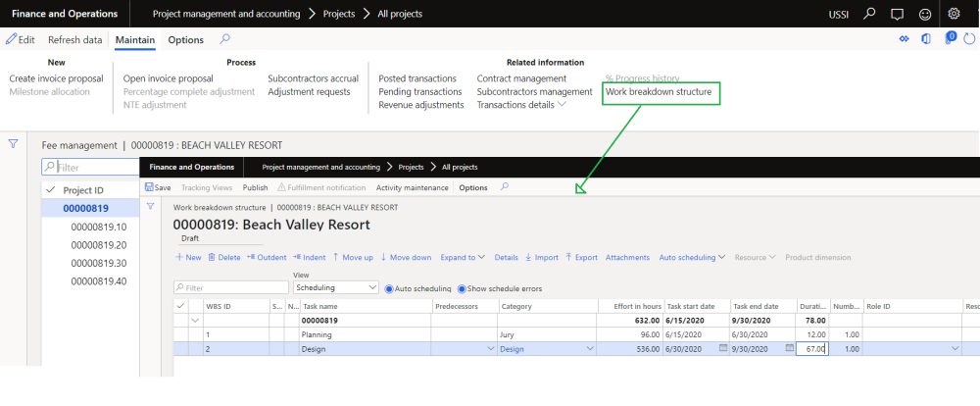Toggle Show schedule errors radio button

point(462,288)
